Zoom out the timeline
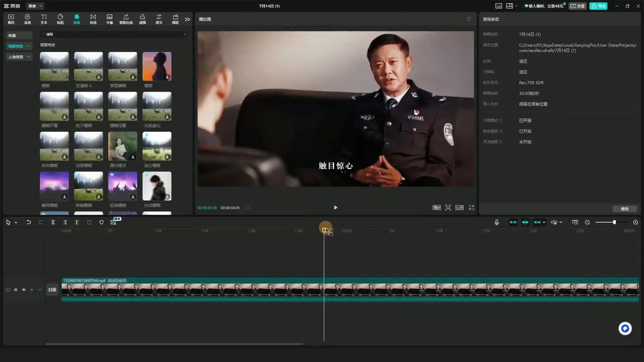This screenshot has width=644, height=362. coord(587,222)
